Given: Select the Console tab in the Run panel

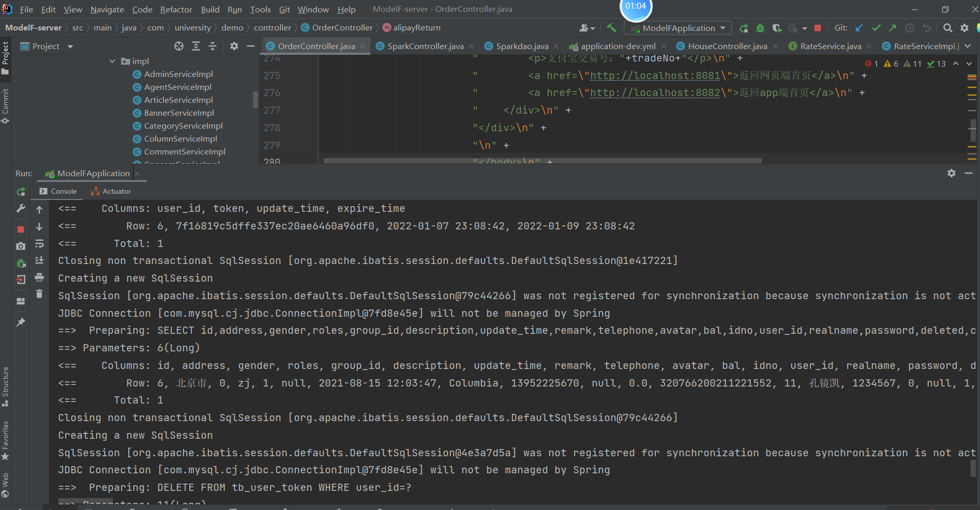Looking at the screenshot, I should 58,191.
